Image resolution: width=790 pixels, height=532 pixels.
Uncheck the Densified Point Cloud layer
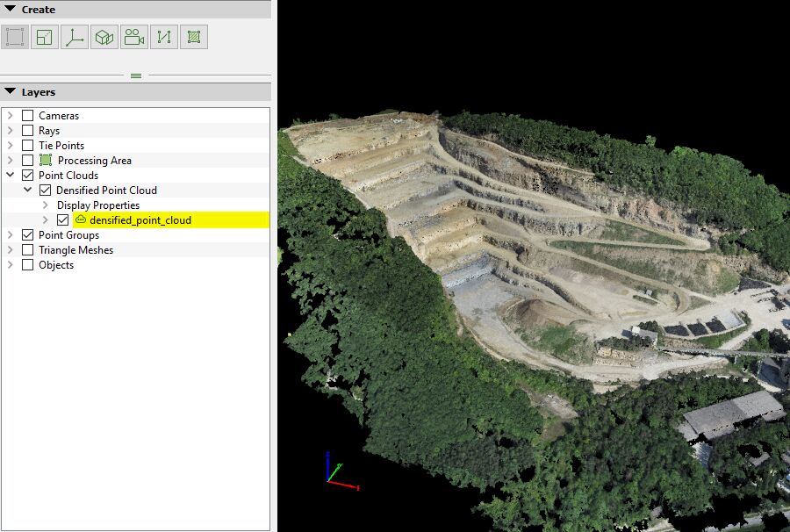click(44, 190)
